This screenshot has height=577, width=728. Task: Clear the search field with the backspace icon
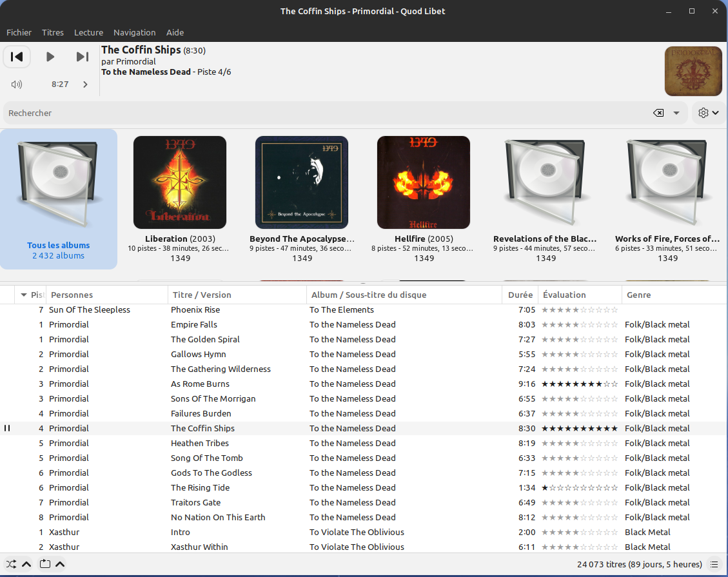658,113
